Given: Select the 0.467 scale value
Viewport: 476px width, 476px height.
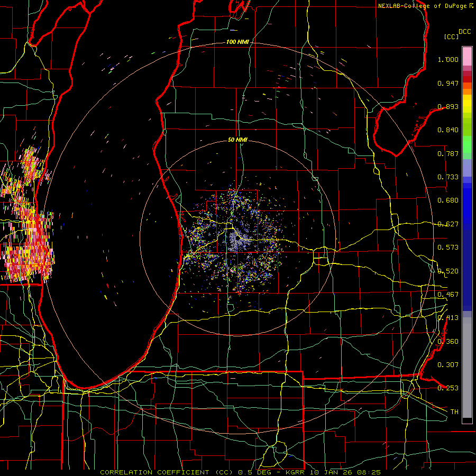Looking at the screenshot, I should click(x=448, y=295).
